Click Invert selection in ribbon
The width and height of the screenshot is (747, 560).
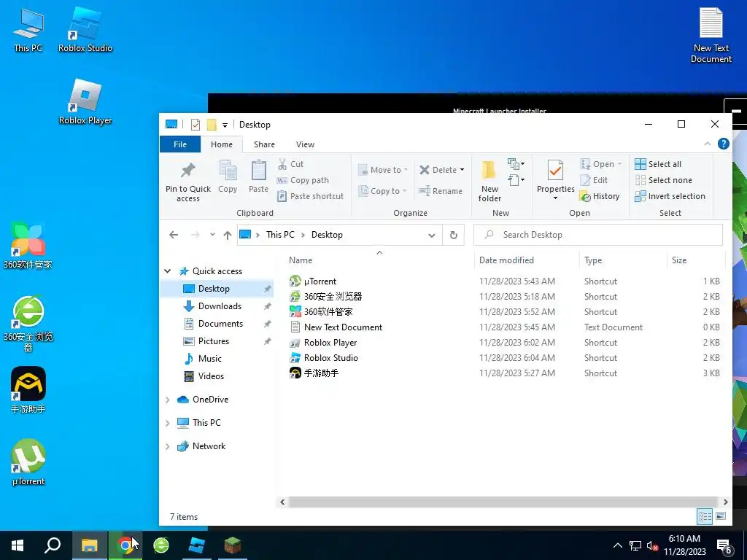coord(670,196)
